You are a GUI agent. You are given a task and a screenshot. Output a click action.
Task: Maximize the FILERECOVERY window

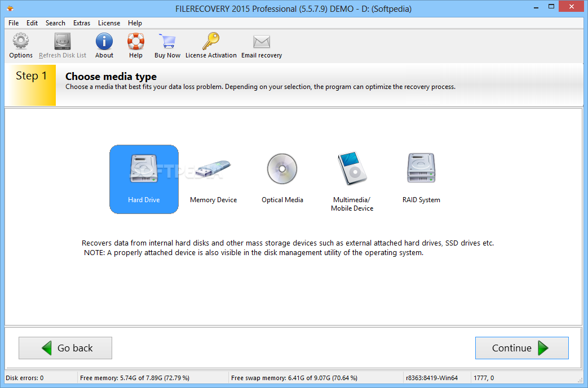pos(551,7)
